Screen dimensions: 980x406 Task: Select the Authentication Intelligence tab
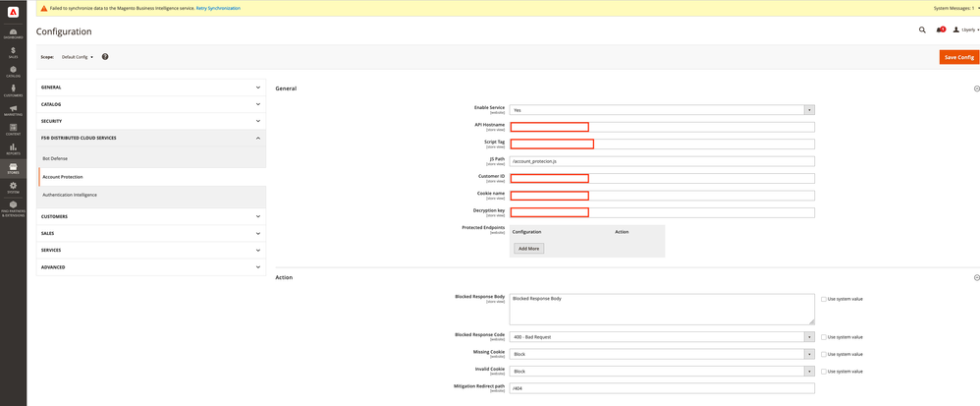coord(151,196)
